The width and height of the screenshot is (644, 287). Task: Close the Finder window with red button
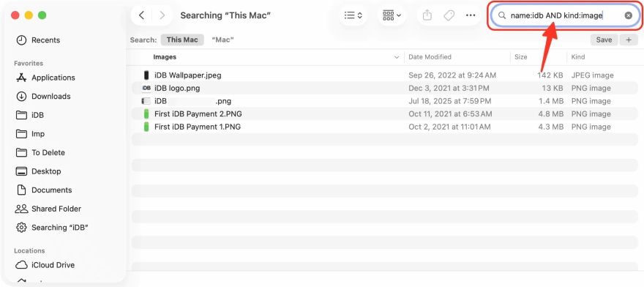pyautogui.click(x=15, y=15)
